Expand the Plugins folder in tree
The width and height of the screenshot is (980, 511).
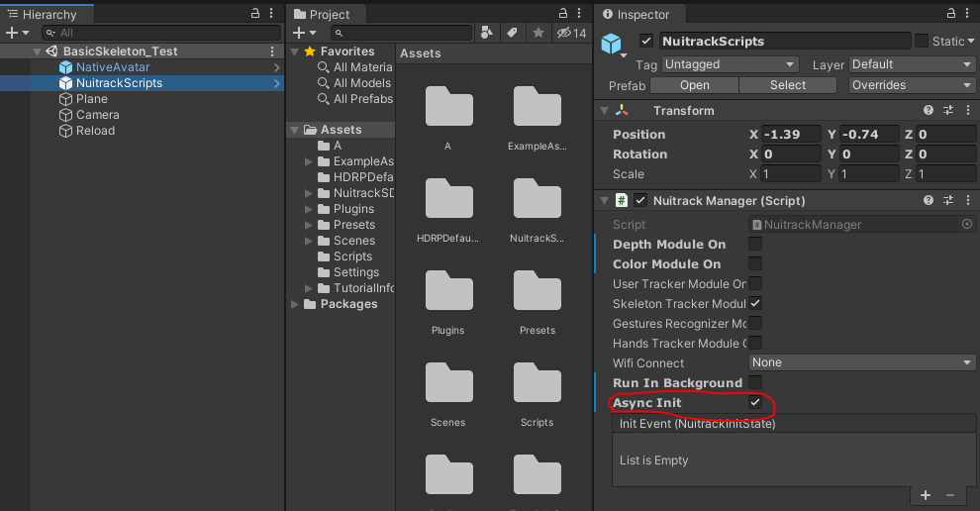tap(308, 209)
